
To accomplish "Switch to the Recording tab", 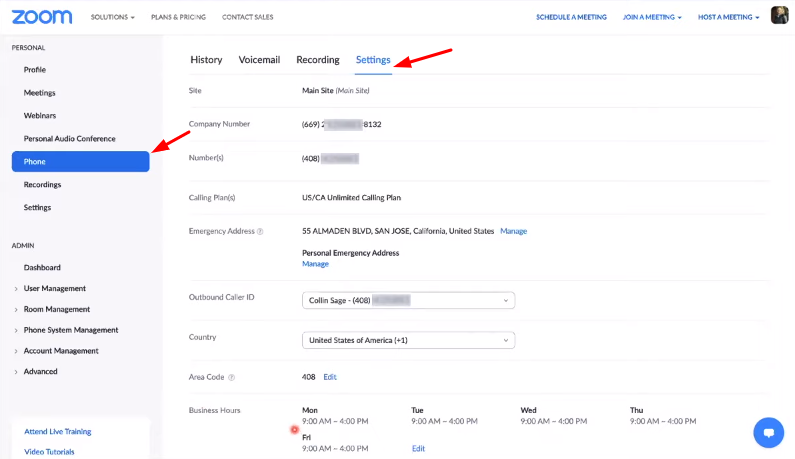I will pos(318,60).
